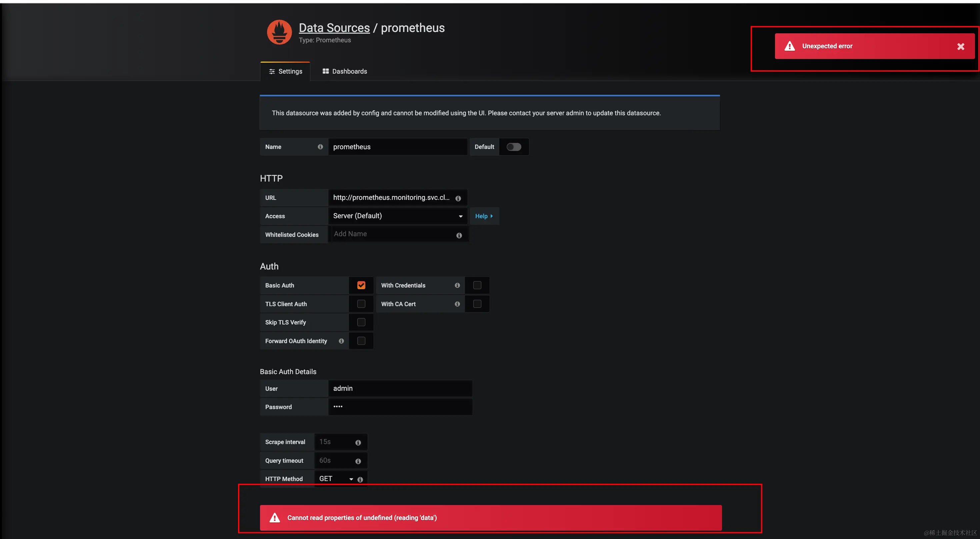980x539 pixels.
Task: Toggle the Default data source switch
Action: (x=514, y=147)
